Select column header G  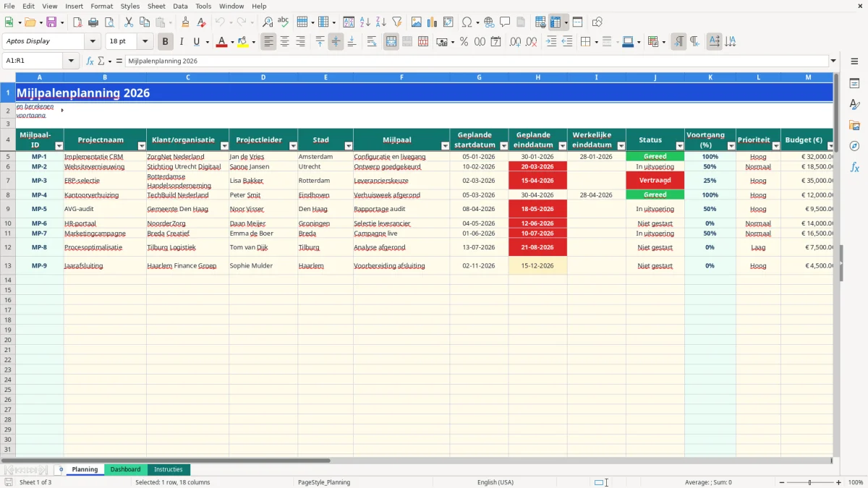tap(479, 77)
